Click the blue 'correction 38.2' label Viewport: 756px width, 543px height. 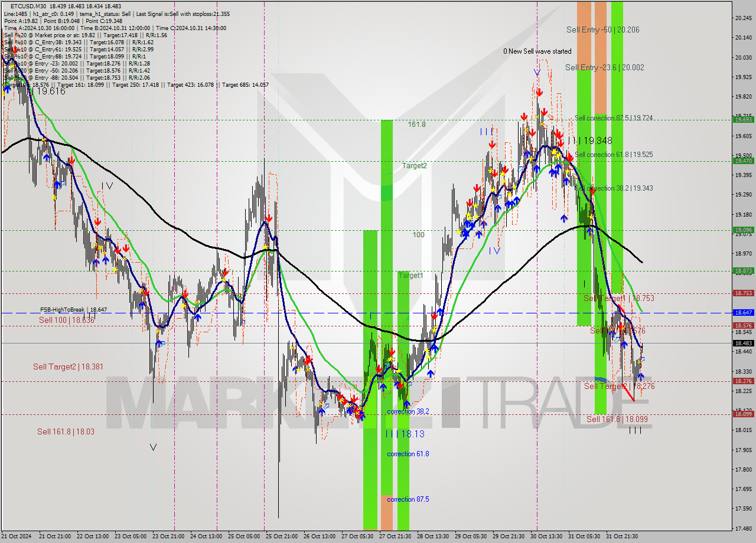coord(408,411)
